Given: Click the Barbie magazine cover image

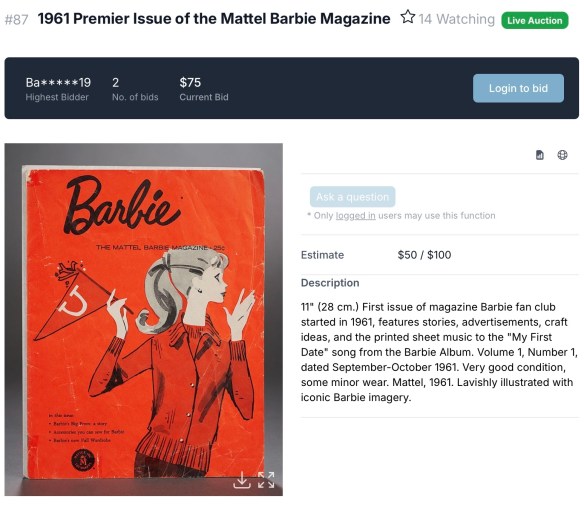Looking at the screenshot, I should click(143, 319).
